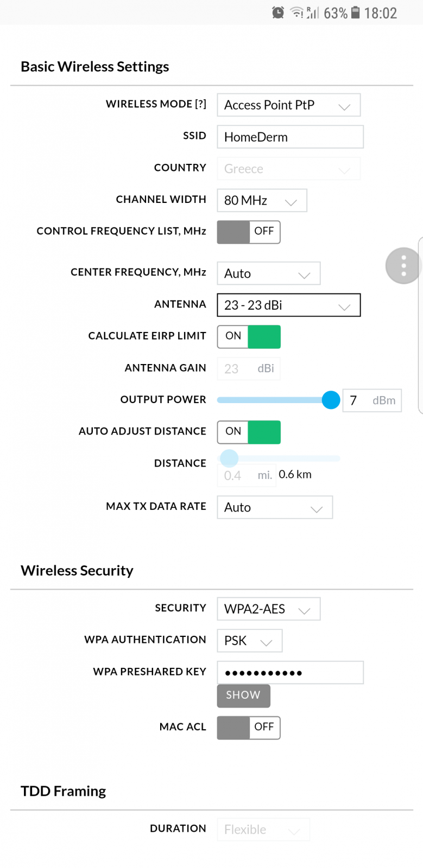Expand the Channel Width 80 MHz dropdown
The width and height of the screenshot is (423, 868).
262,201
